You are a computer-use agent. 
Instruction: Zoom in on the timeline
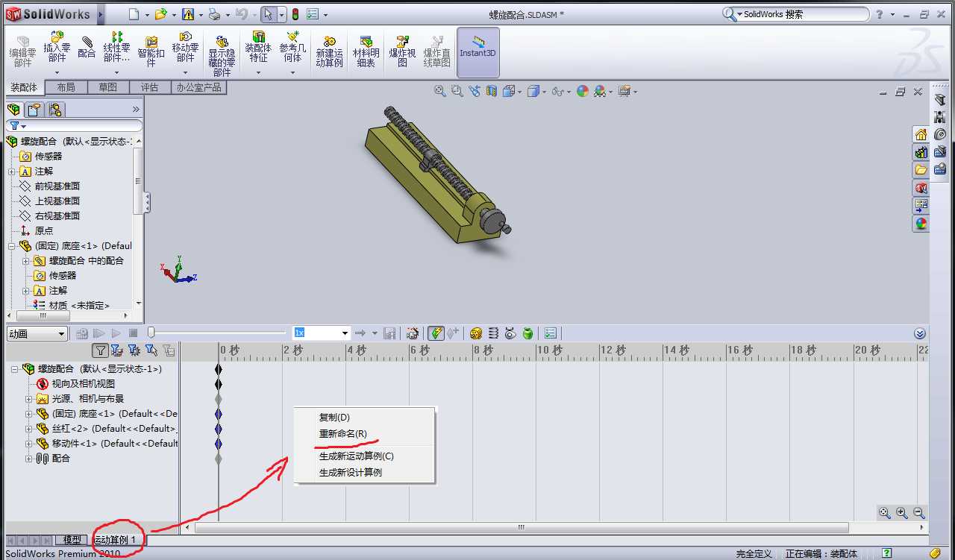[x=902, y=513]
